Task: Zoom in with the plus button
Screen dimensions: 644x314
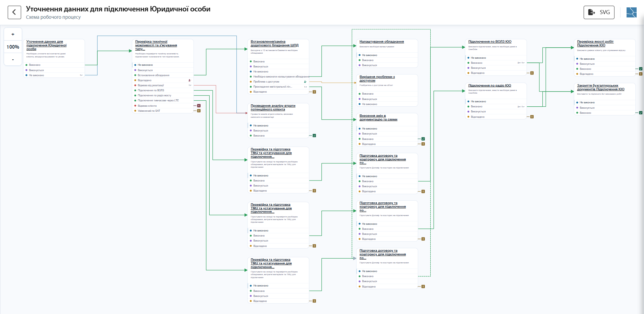Action: click(13, 34)
